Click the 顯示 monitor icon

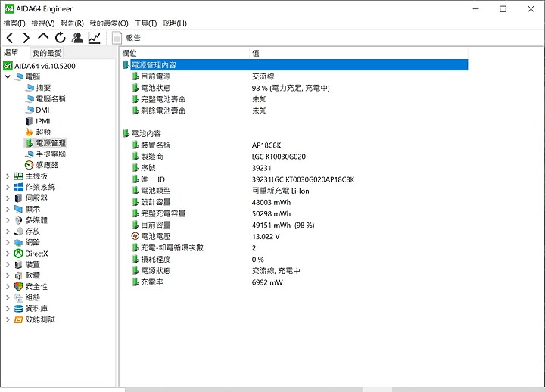[x=18, y=209]
